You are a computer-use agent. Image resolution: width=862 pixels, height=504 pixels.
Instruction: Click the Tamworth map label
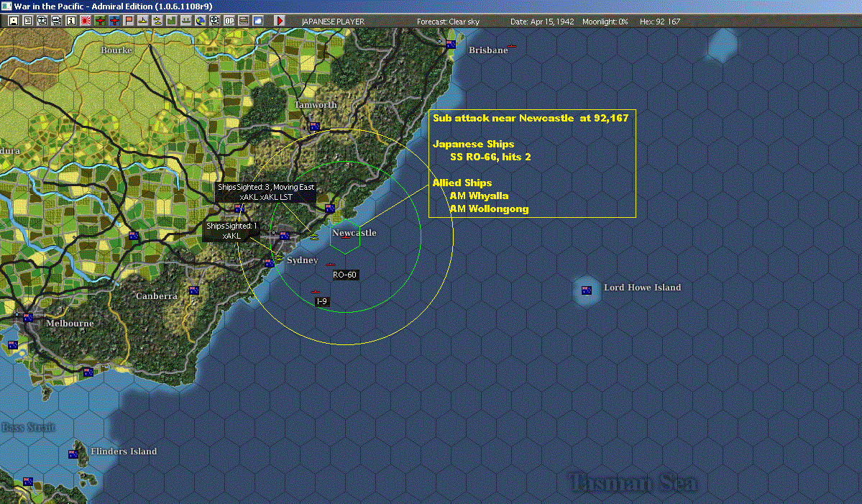(316, 104)
